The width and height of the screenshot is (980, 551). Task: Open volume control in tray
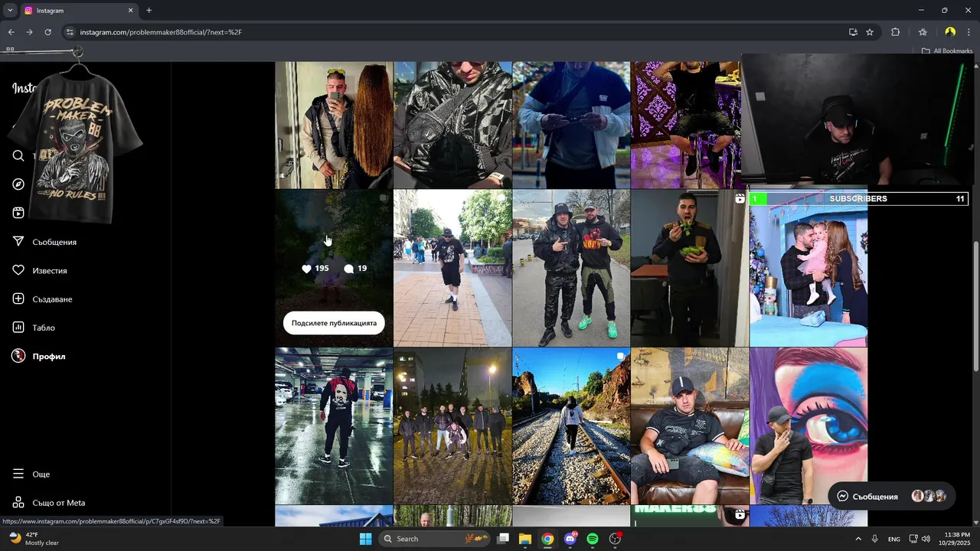(x=926, y=539)
